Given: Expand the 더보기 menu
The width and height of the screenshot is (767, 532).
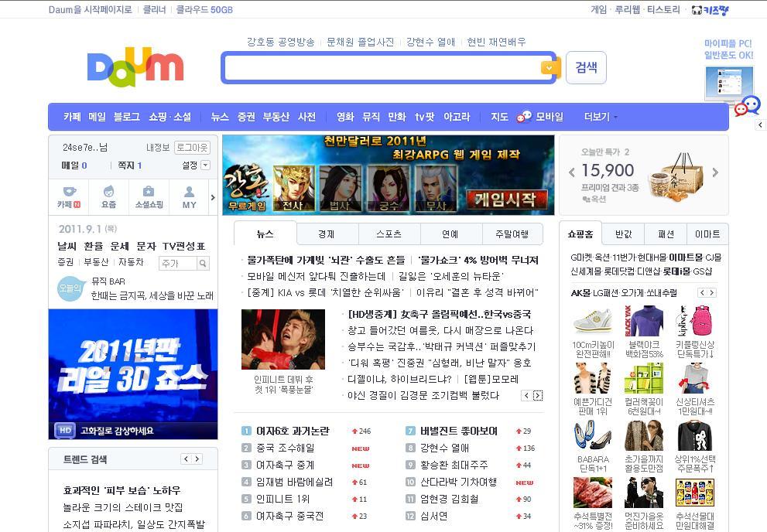Looking at the screenshot, I should coord(601,117).
